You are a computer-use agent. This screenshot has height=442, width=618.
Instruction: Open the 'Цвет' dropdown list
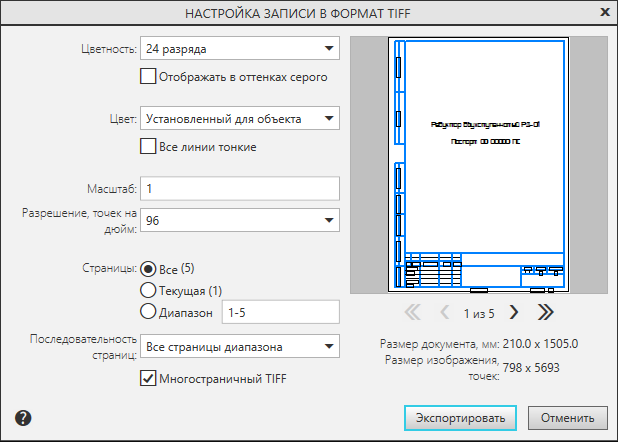coord(240,119)
